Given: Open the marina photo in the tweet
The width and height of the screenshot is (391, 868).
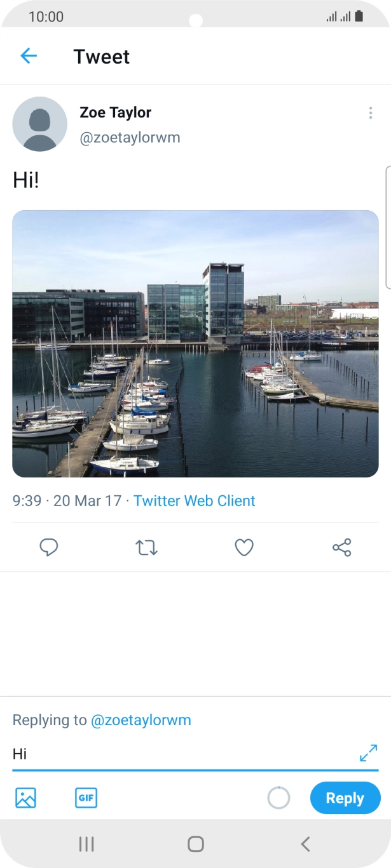Looking at the screenshot, I should point(195,344).
